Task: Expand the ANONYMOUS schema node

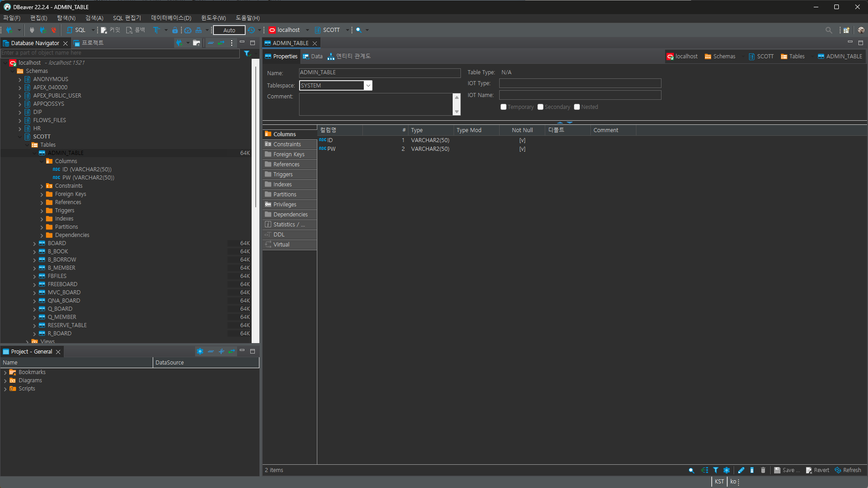Action: point(20,79)
